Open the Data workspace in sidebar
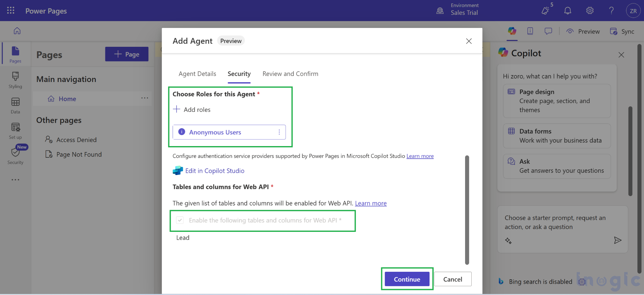The image size is (644, 295). tap(15, 105)
